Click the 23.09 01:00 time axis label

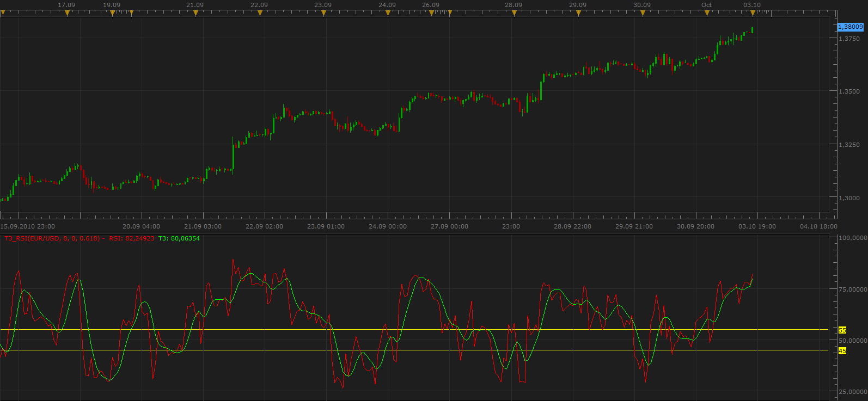click(x=326, y=226)
